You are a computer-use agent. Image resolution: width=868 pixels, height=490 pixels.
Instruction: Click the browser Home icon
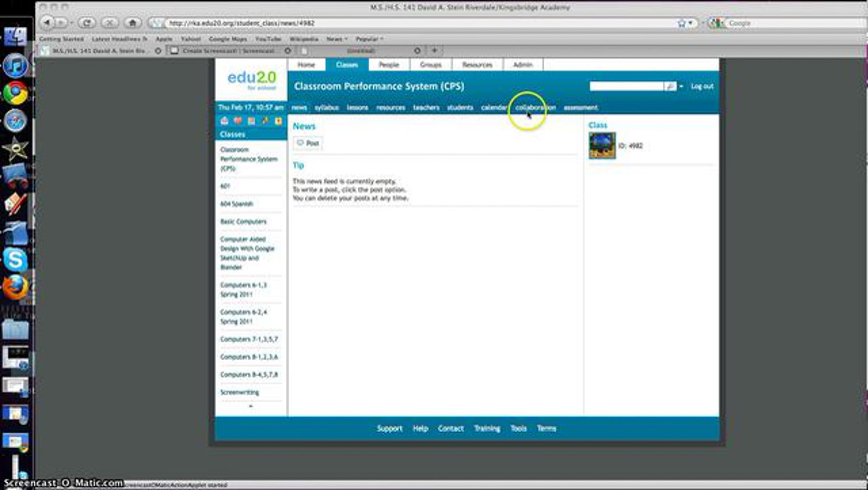(132, 23)
